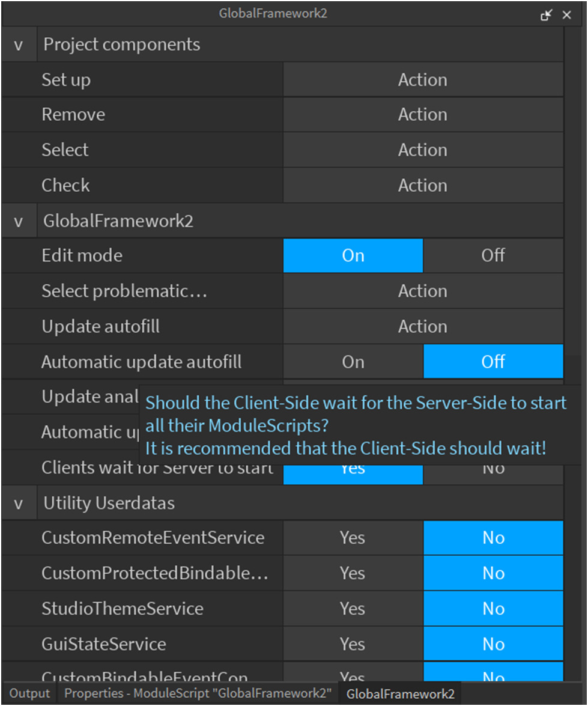The image size is (588, 706).
Task: Collapse the Project components section
Action: [x=19, y=45]
